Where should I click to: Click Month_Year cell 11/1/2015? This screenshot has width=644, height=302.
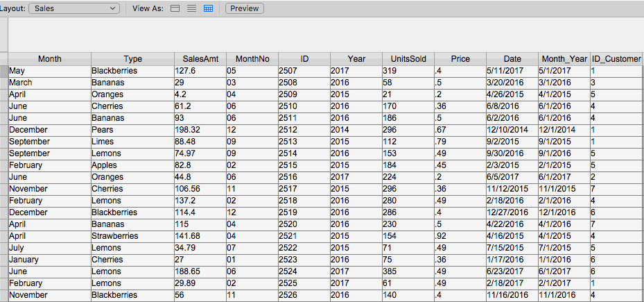(564, 189)
